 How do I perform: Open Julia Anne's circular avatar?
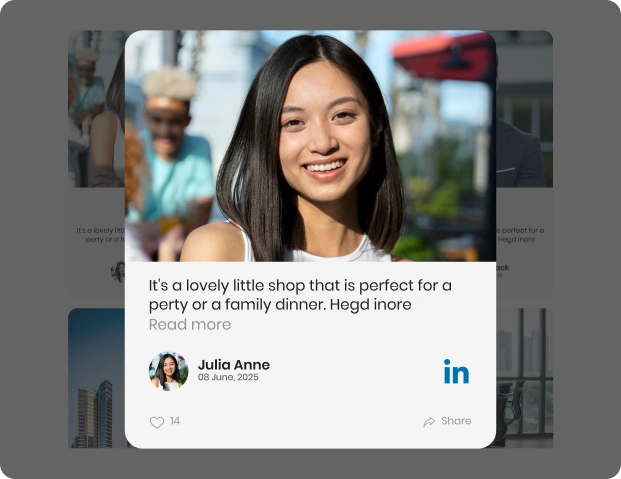(168, 371)
